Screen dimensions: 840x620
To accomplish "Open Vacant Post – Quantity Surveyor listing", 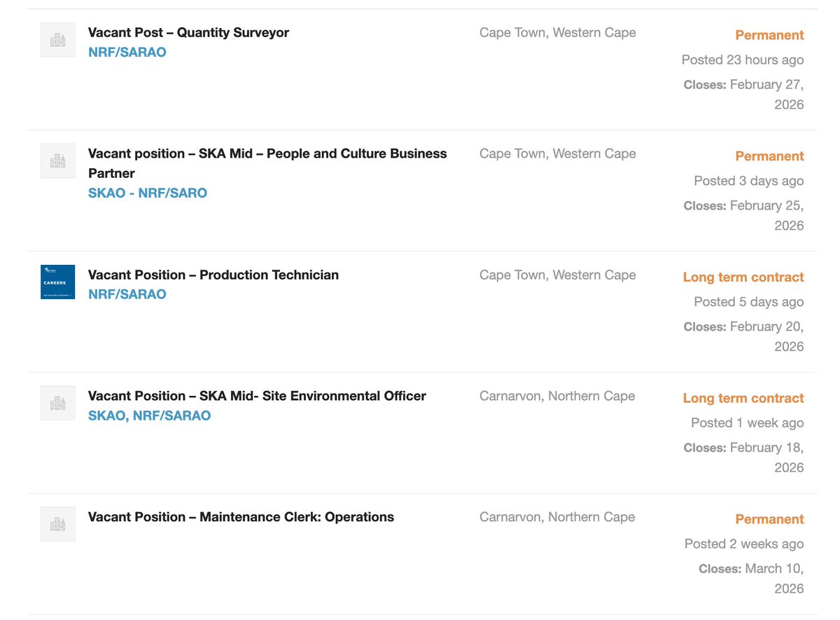I will coord(188,32).
